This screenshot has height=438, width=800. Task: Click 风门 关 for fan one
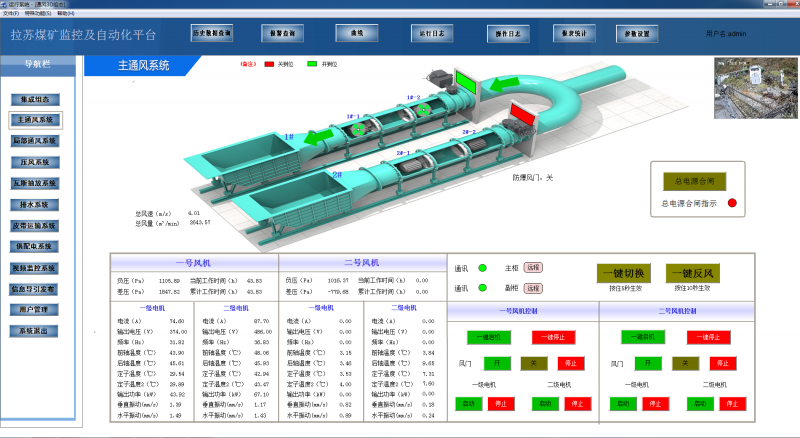[x=534, y=363]
